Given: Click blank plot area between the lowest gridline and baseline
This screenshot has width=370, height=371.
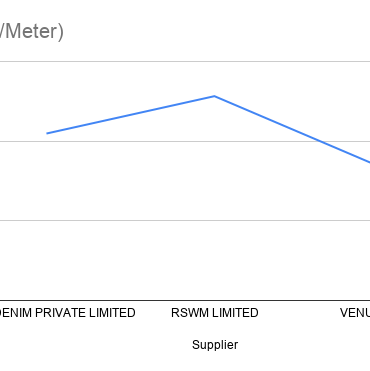Looking at the screenshot, I should (x=185, y=260).
